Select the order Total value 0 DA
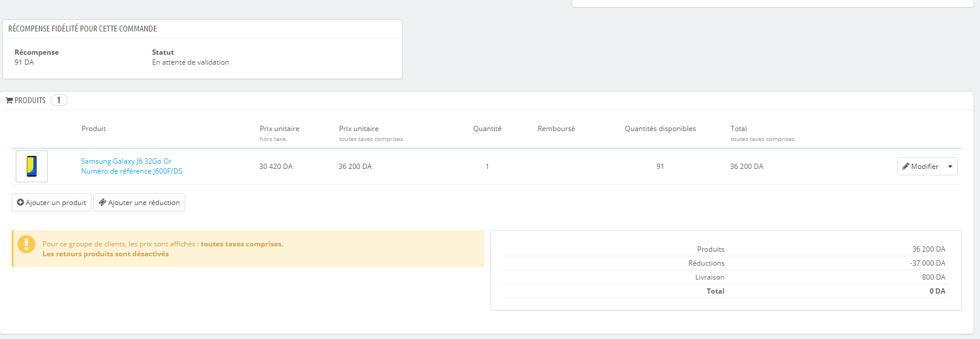980x339 pixels. pos(937,291)
